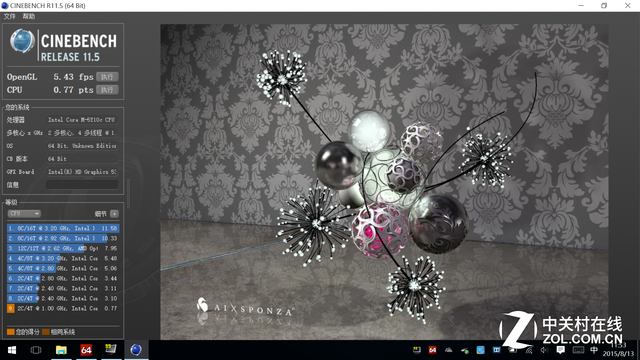
Task: Run the CPU benchmark test
Action: 107,90
